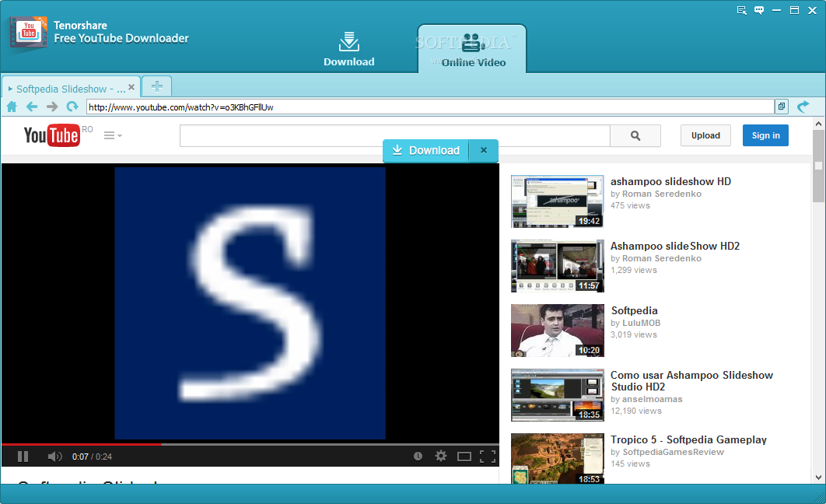
Task: Reload the page with refresh icon
Action: pyautogui.click(x=72, y=107)
